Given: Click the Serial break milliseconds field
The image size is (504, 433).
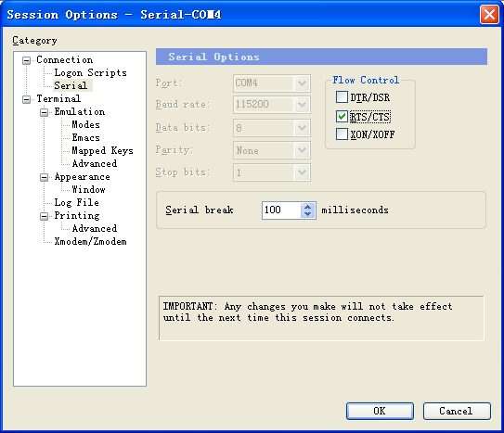Looking at the screenshot, I should click(x=281, y=210).
